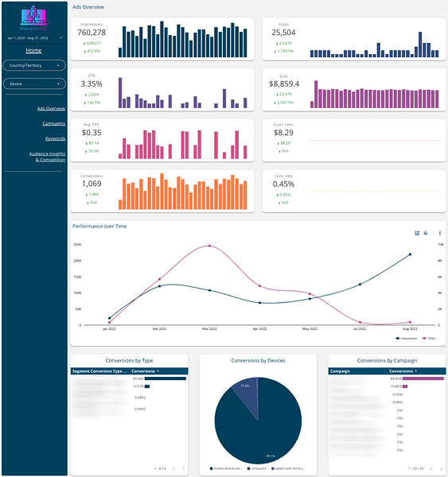Click the Conv. rate 0.45% scorecard value
The height and width of the screenshot is (477, 448).
pos(283,184)
